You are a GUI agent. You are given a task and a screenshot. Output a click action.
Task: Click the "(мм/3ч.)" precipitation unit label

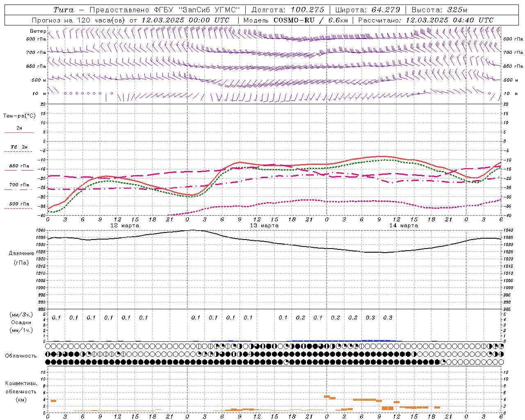[21, 315]
